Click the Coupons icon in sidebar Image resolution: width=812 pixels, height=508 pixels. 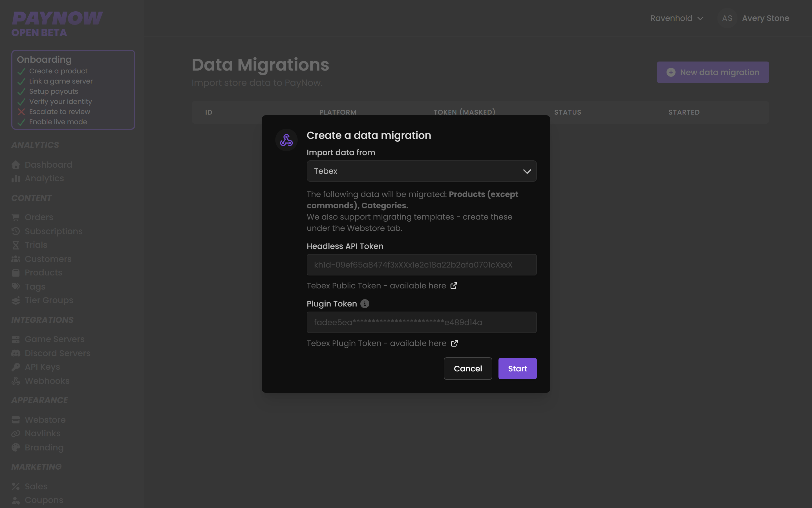16,500
